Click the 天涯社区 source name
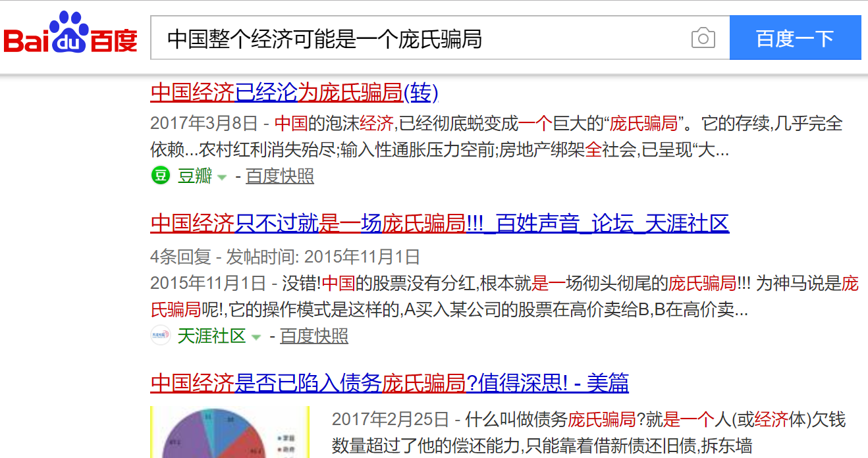 click(x=211, y=336)
